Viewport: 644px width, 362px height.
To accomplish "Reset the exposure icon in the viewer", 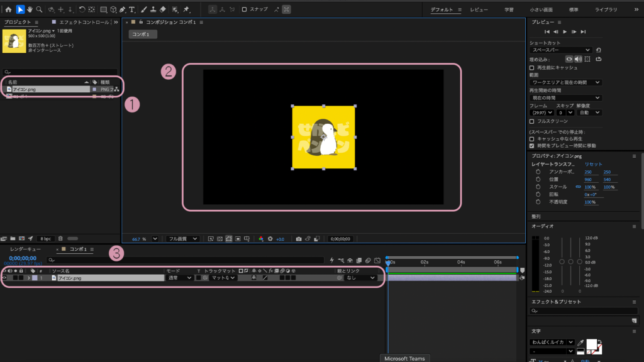I will click(270, 239).
